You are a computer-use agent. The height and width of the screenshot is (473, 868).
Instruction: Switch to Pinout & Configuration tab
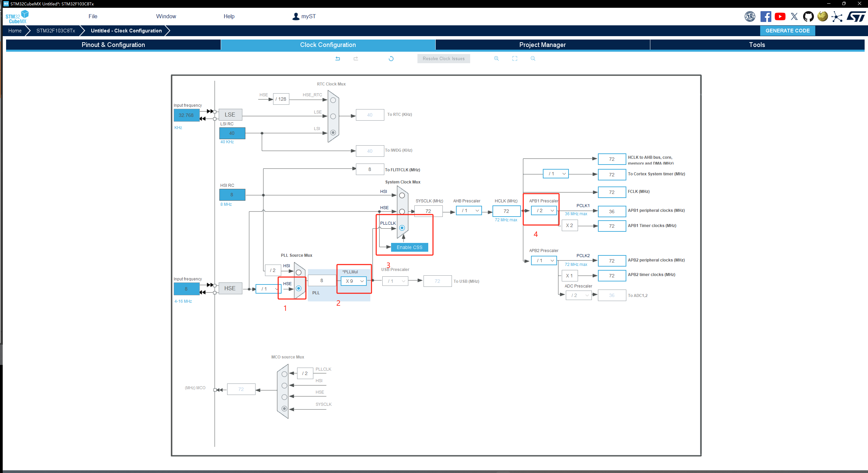[113, 45]
